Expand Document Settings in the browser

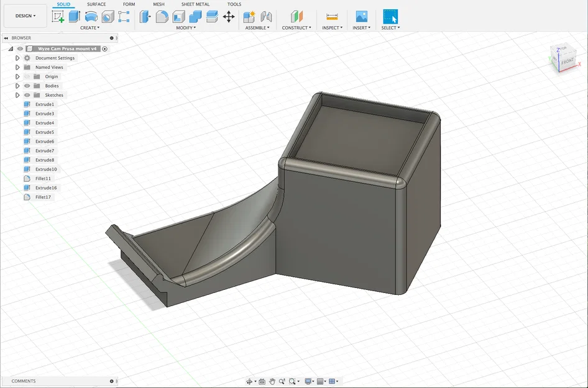pos(17,58)
